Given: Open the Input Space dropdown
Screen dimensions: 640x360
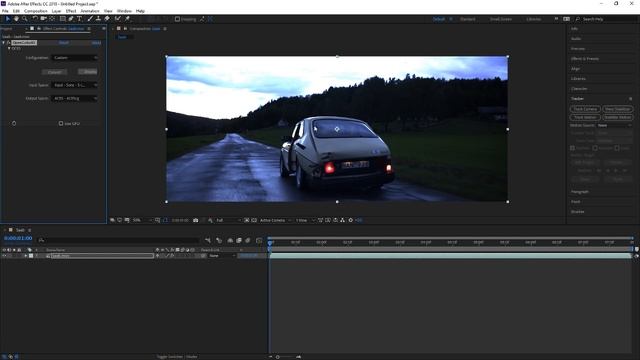Looking at the screenshot, I should pyautogui.click(x=75, y=85).
